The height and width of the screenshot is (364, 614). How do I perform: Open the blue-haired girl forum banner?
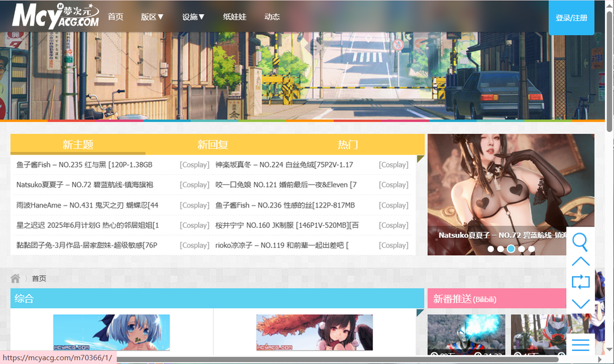(x=112, y=332)
